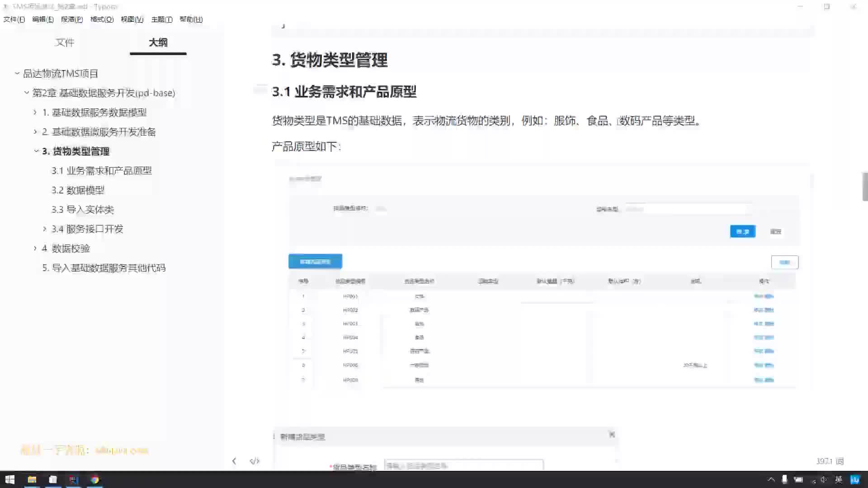Select 4 数据校验 outline entry

coord(66,249)
